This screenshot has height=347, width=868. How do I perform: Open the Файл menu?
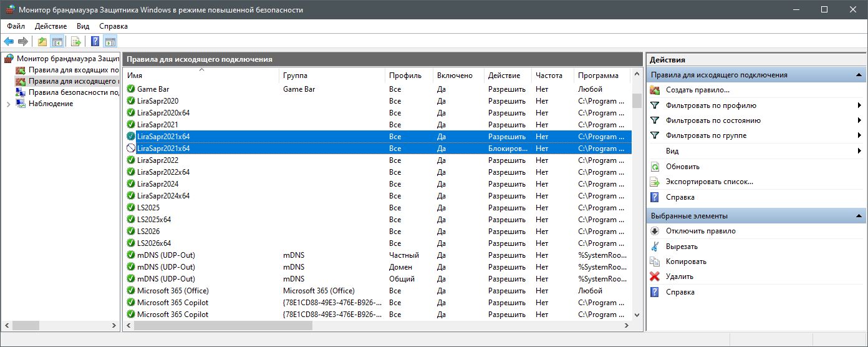[x=16, y=26]
